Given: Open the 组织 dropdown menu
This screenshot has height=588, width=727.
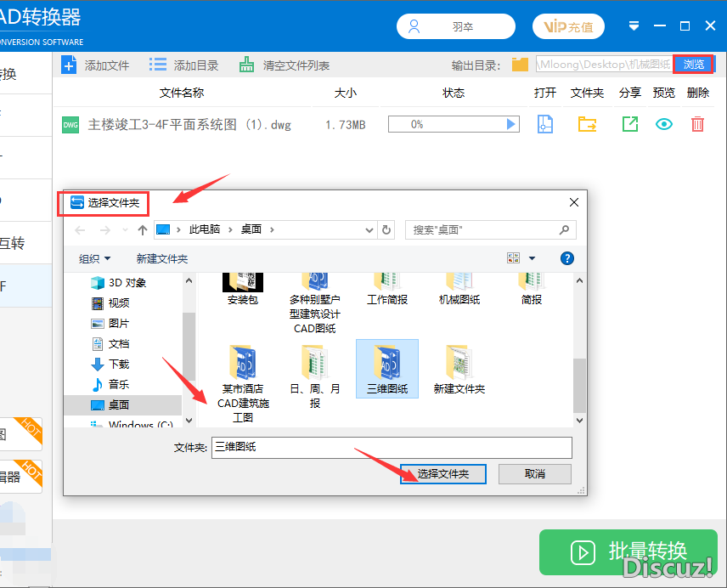Looking at the screenshot, I should (x=94, y=258).
